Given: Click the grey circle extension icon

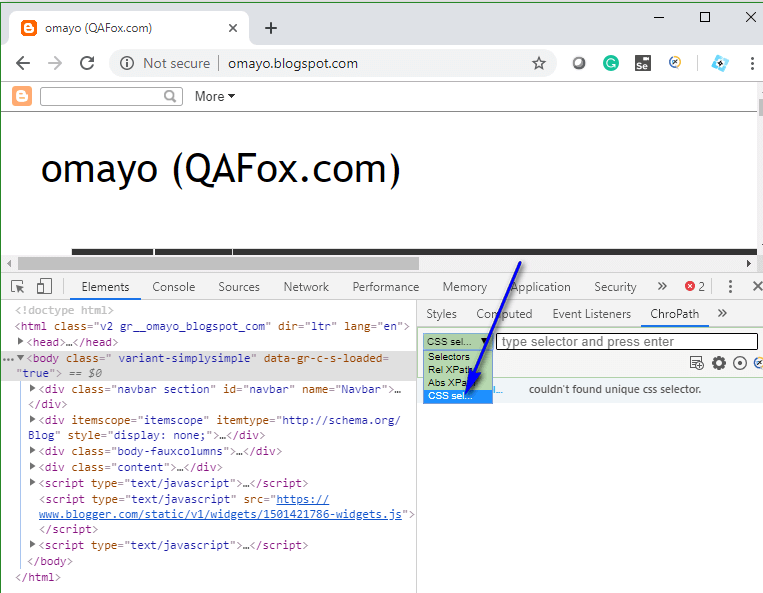Looking at the screenshot, I should coord(579,63).
